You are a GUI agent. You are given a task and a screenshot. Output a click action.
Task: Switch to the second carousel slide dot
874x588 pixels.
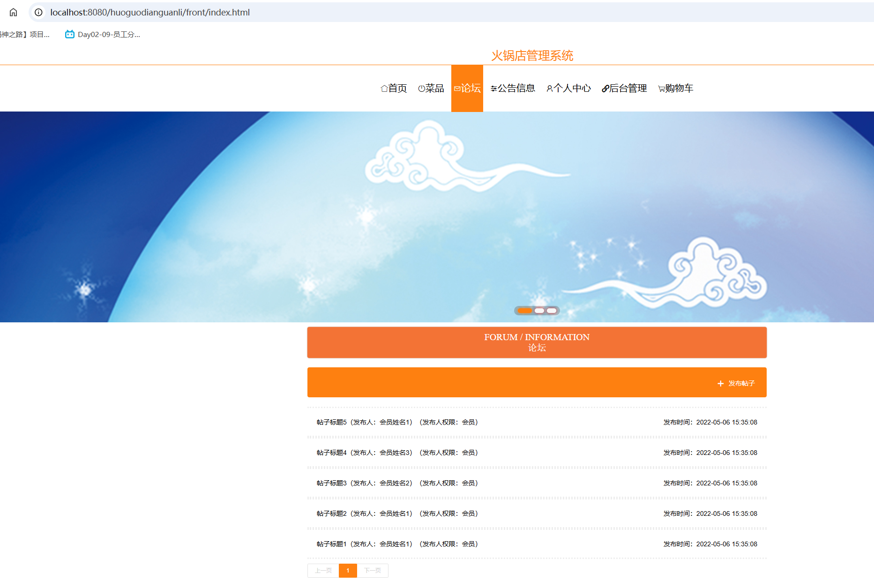tap(539, 311)
